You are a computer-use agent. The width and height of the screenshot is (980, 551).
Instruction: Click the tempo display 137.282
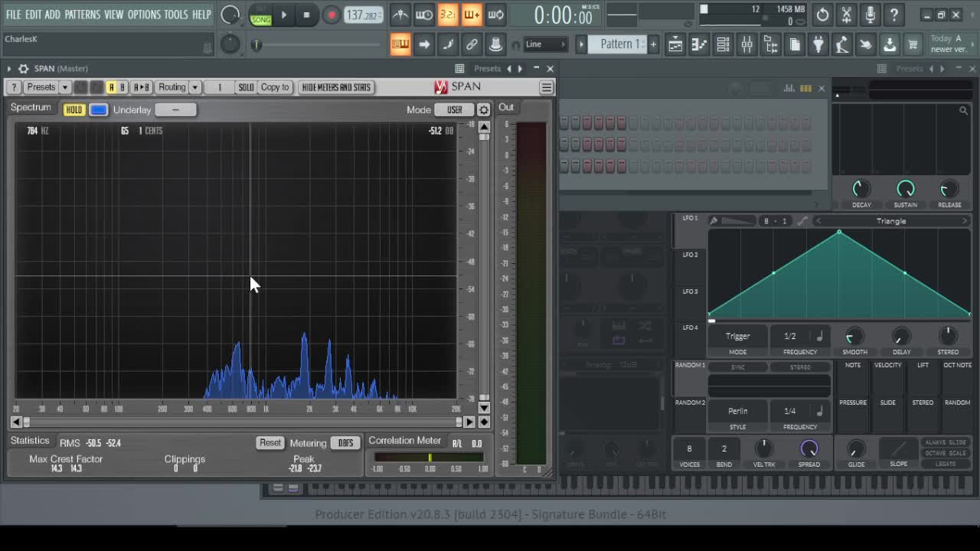point(363,15)
